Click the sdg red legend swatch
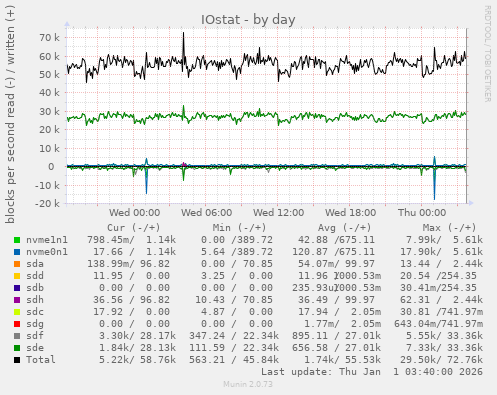The height and width of the screenshot is (395, 497). [17, 324]
